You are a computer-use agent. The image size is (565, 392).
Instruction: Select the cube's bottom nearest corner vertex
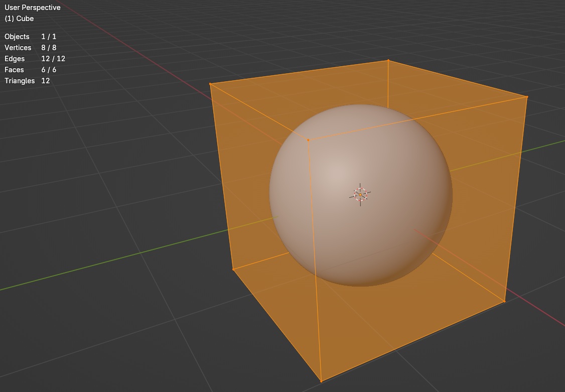321,381
